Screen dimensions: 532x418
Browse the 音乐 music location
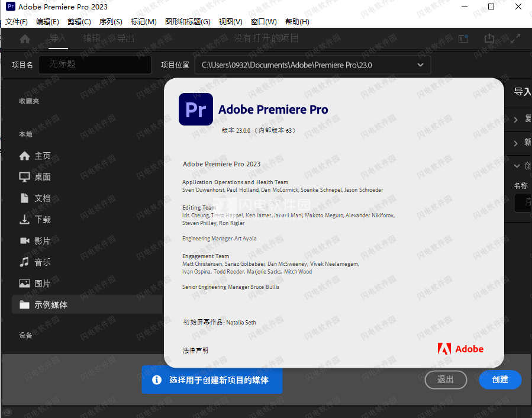[36, 262]
